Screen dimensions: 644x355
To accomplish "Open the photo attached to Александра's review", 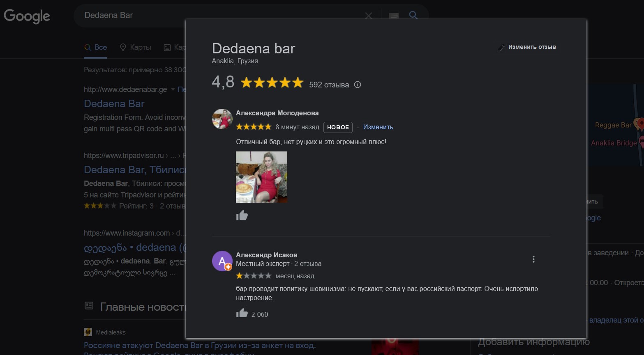I will 261,177.
